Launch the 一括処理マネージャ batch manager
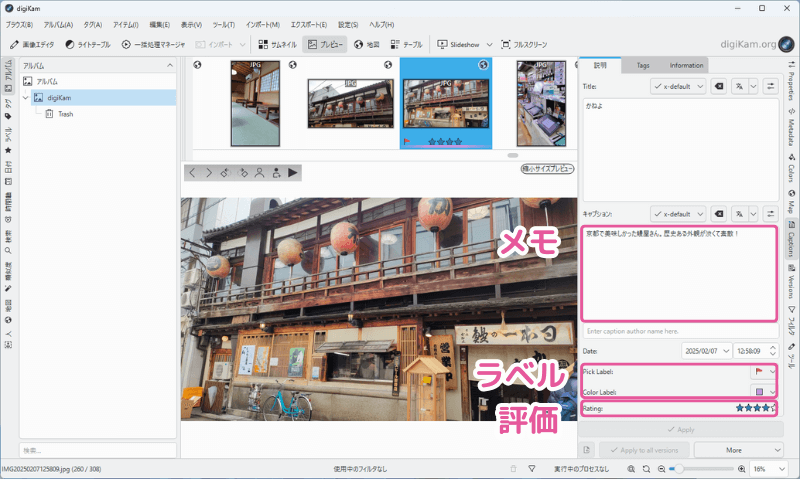Screen dimensions: 800x480 [153, 45]
